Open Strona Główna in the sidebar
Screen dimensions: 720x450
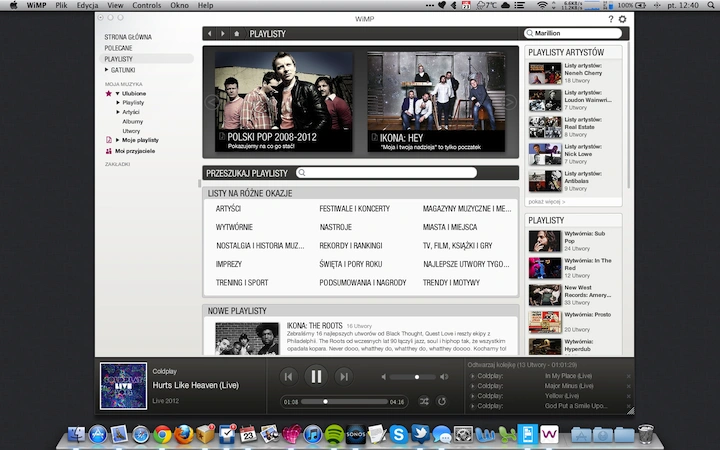(128, 37)
